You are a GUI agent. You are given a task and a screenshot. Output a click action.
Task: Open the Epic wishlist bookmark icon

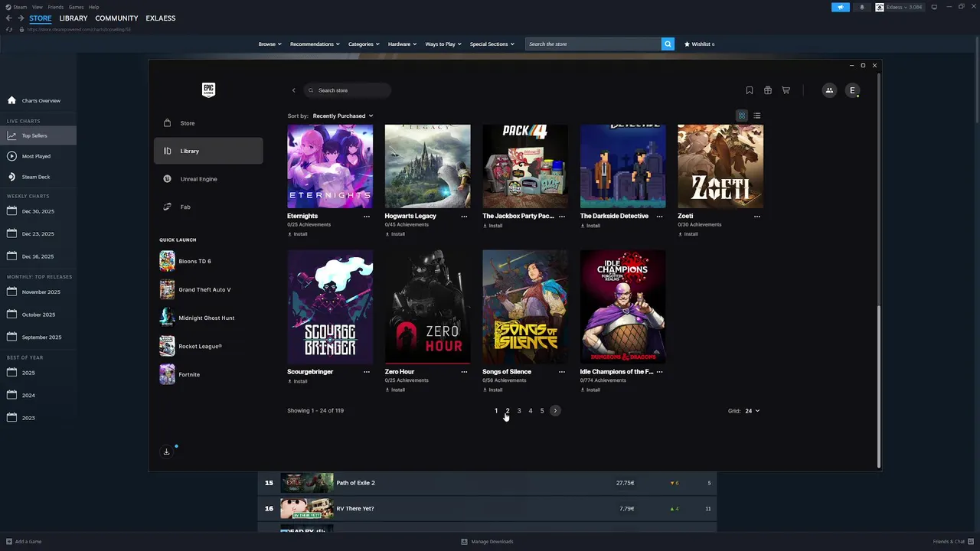coord(750,90)
